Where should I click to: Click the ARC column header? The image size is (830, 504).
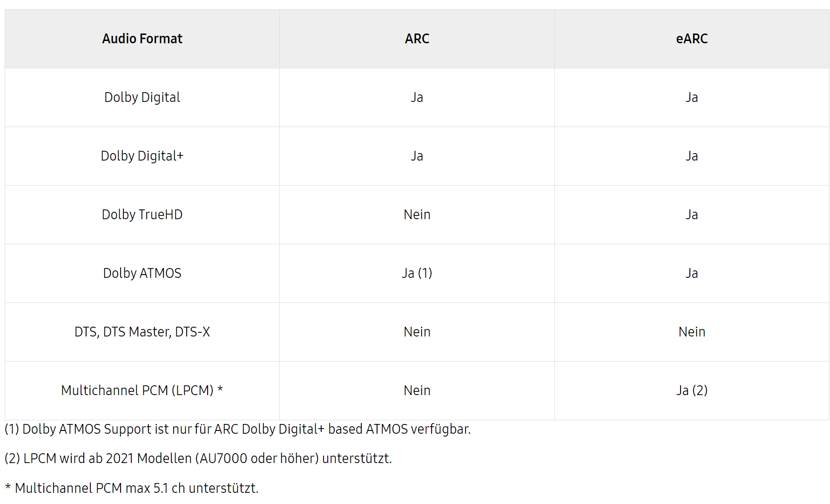(x=417, y=39)
